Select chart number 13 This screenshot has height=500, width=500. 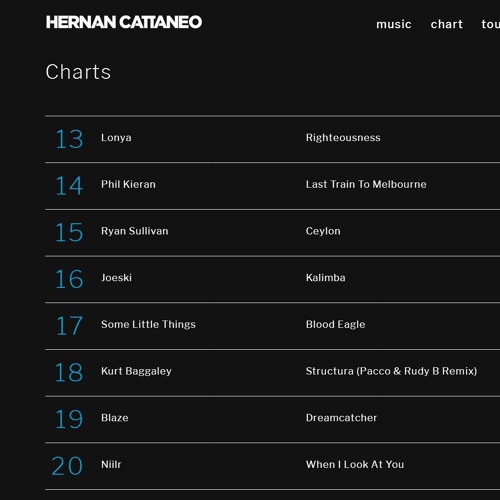(x=69, y=139)
